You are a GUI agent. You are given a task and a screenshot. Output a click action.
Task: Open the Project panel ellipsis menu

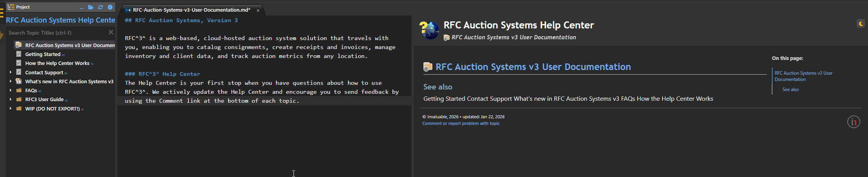81,7
